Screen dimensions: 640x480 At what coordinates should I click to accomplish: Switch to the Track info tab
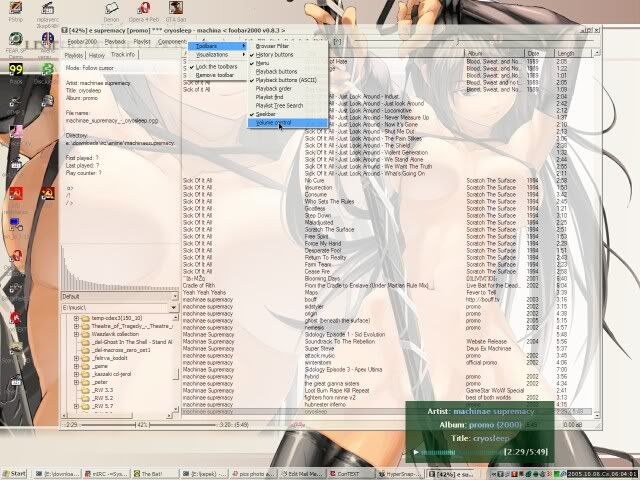click(123, 55)
